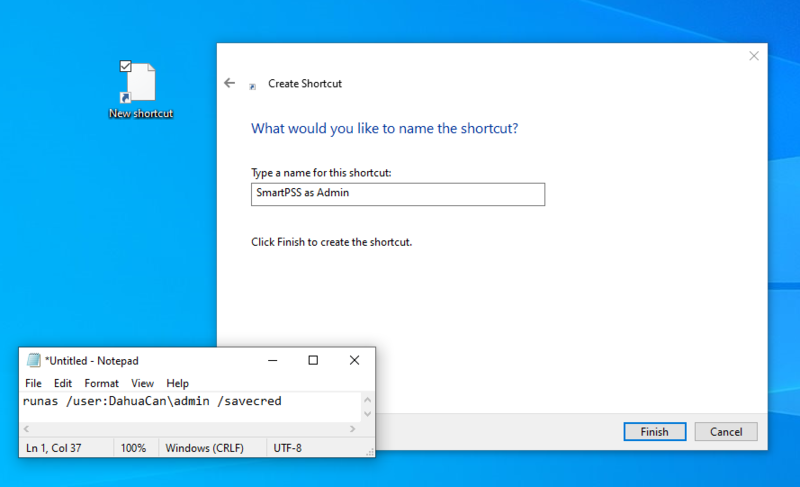Image resolution: width=800 pixels, height=487 pixels.
Task: Click Notepad's vertical scrollbar up arrow
Action: [367, 399]
